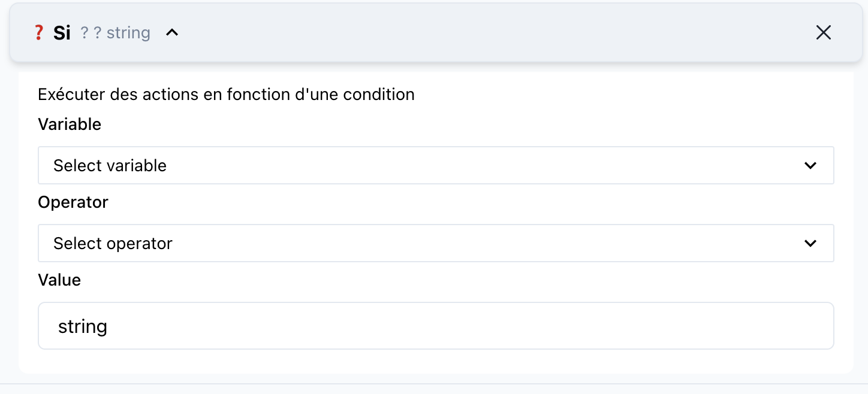Click the Variable dropdown arrow icon
The height and width of the screenshot is (394, 868).
tap(810, 165)
